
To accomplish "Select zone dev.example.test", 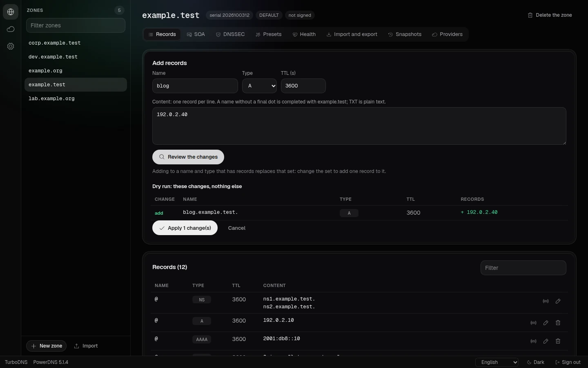I will click(76, 57).
